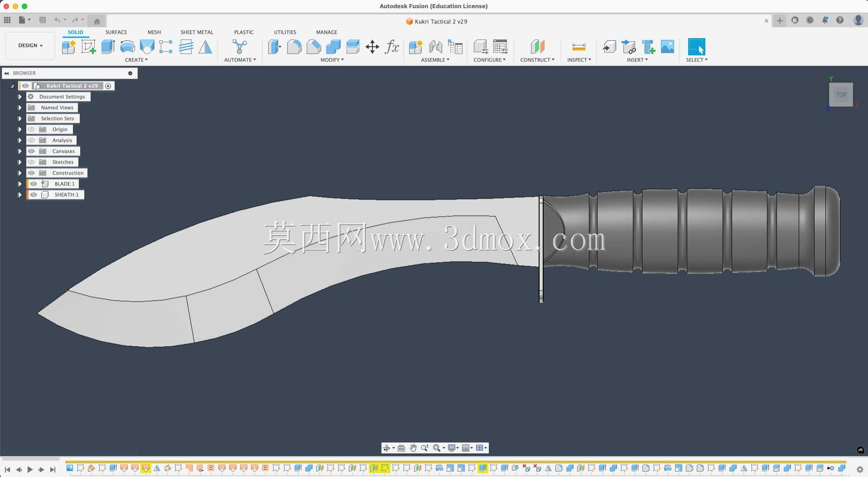Expand the Named Views node

click(x=19, y=107)
